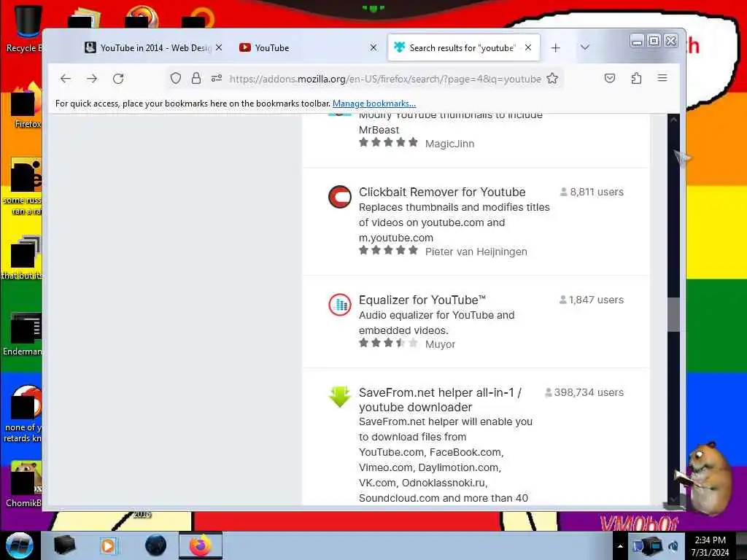Click author name MagicJinn

pyautogui.click(x=449, y=144)
